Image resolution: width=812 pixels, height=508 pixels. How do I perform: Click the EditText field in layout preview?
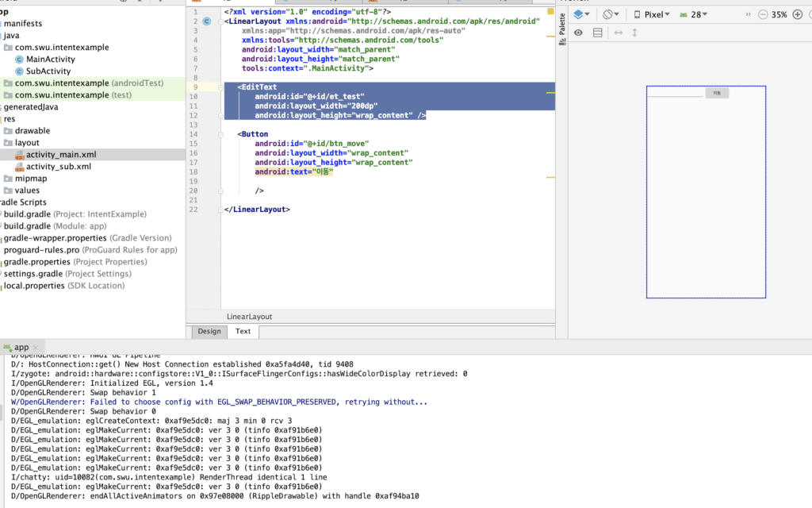pyautogui.click(x=676, y=93)
